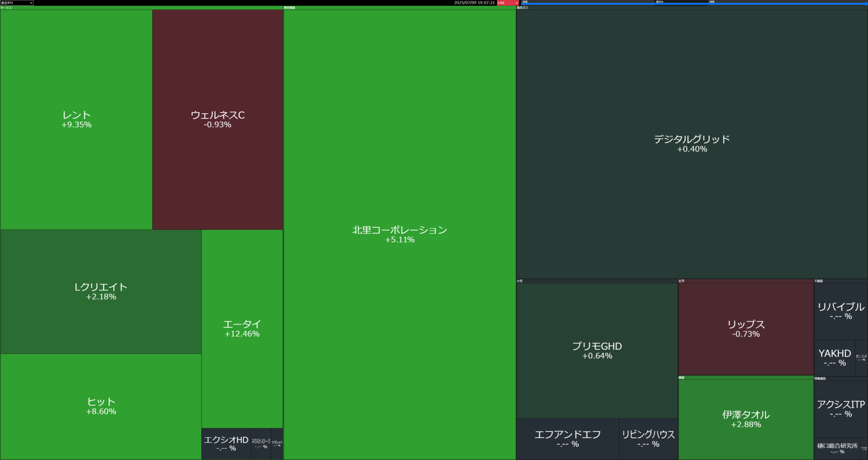Click the リビングハウス tile
Image resolution: width=868 pixels, height=460 pixels.
click(x=648, y=439)
